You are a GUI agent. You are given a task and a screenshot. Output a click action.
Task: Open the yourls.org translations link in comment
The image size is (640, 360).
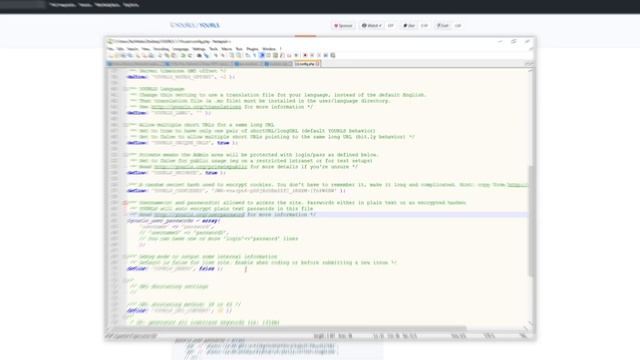[x=196, y=107]
